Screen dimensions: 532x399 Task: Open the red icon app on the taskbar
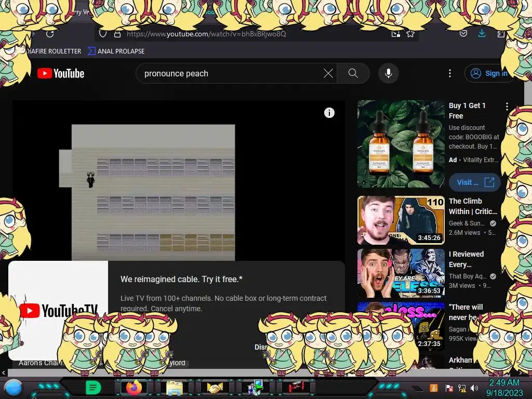pos(296,388)
